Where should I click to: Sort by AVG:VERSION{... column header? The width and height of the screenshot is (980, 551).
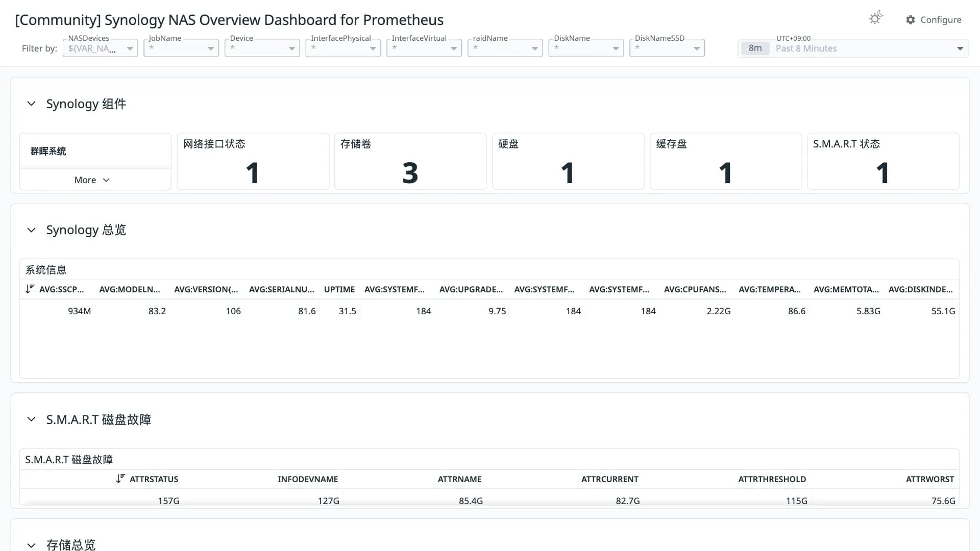tap(206, 289)
